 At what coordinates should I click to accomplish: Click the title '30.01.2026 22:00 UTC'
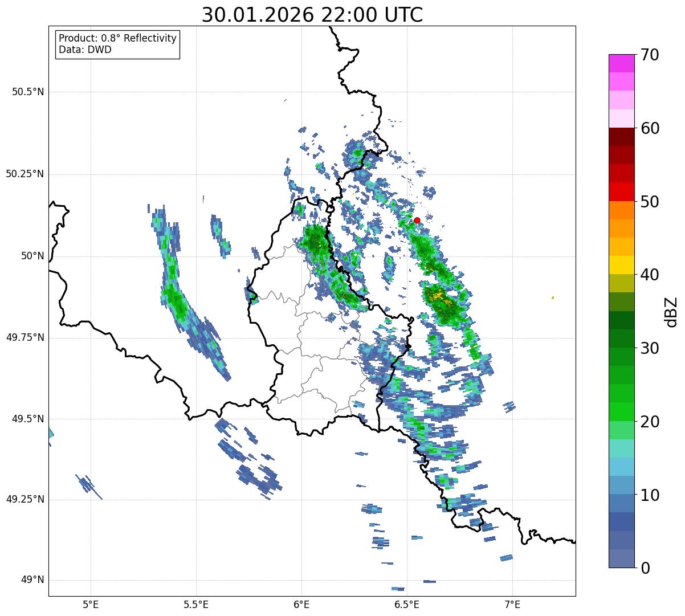point(312,14)
